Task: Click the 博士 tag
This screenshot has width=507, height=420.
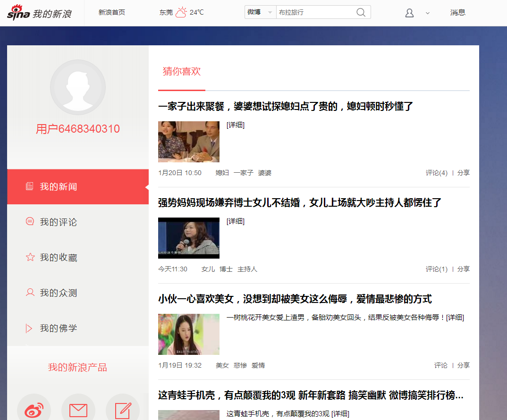Action: tap(226, 269)
